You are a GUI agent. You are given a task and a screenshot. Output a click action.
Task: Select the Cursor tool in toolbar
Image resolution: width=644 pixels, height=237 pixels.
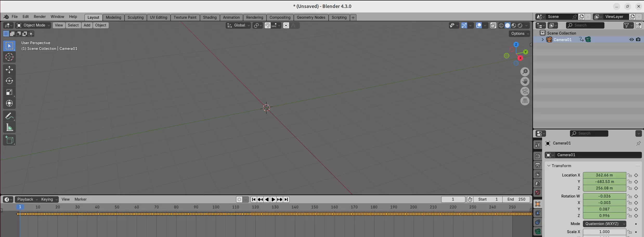9,57
